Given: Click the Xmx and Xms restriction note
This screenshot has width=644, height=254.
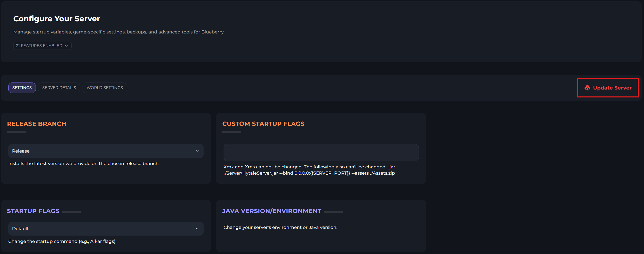Looking at the screenshot, I should 309,170.
